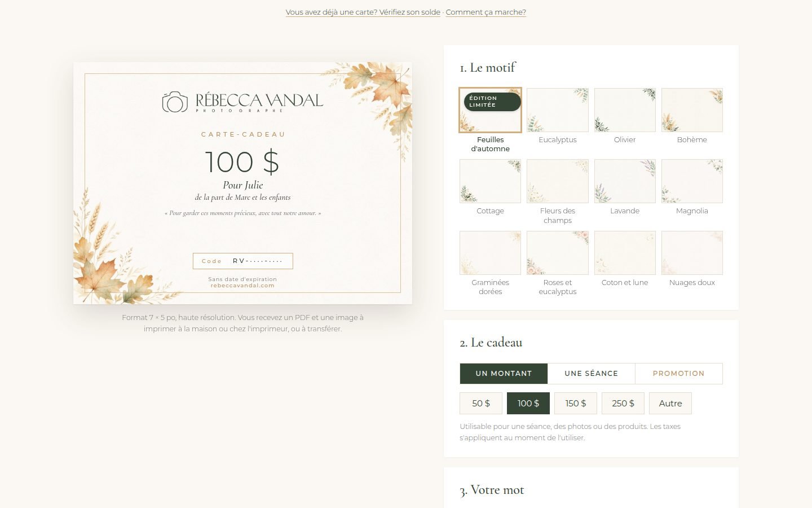Click the 2. Le cadeau heading
This screenshot has height=508, width=812.
click(491, 343)
